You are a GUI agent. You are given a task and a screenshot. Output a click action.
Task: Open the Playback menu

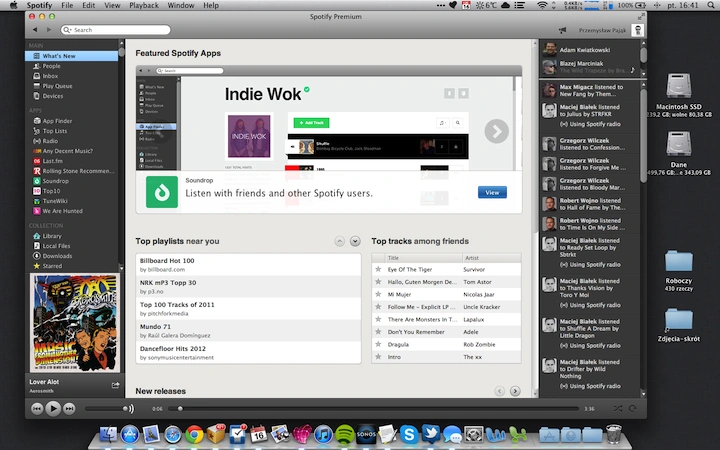(x=144, y=6)
